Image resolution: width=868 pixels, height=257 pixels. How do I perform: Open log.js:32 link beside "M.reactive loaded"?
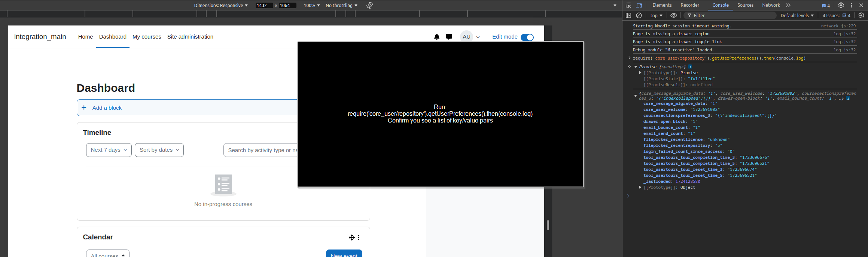click(x=844, y=50)
